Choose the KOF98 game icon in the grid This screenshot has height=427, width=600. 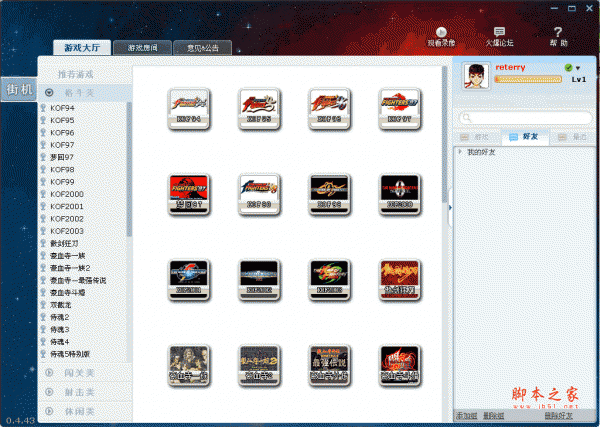tap(259, 194)
